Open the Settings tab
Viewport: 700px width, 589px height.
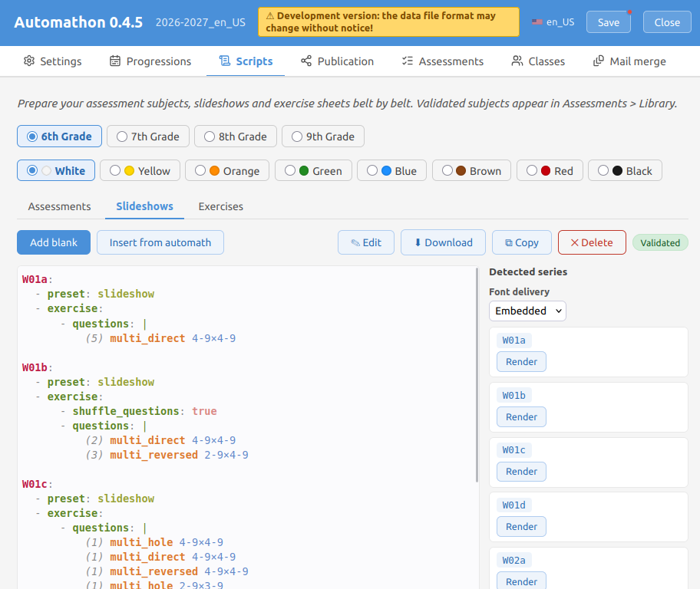coord(53,61)
